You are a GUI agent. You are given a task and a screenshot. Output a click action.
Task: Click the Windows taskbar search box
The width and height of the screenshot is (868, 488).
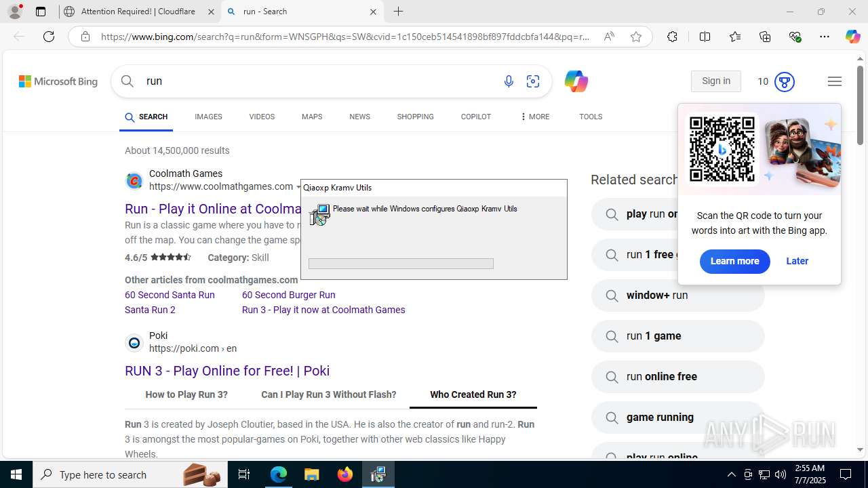[129, 474]
